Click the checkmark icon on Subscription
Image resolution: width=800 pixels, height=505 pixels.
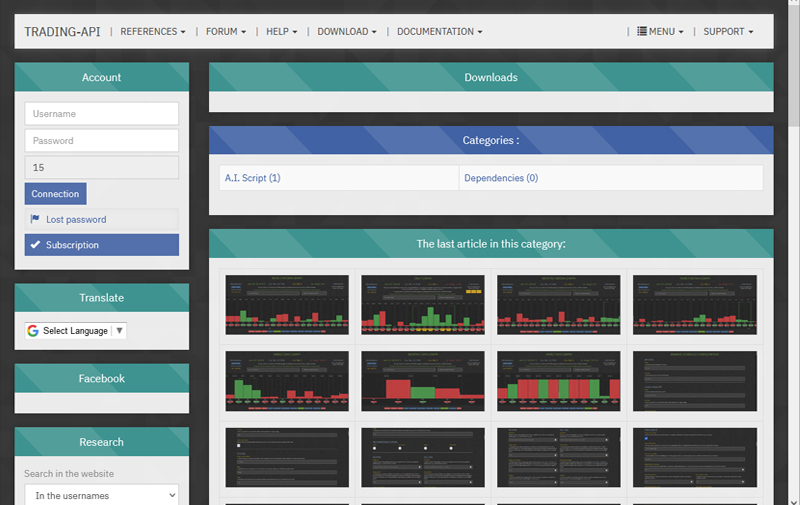click(36, 245)
